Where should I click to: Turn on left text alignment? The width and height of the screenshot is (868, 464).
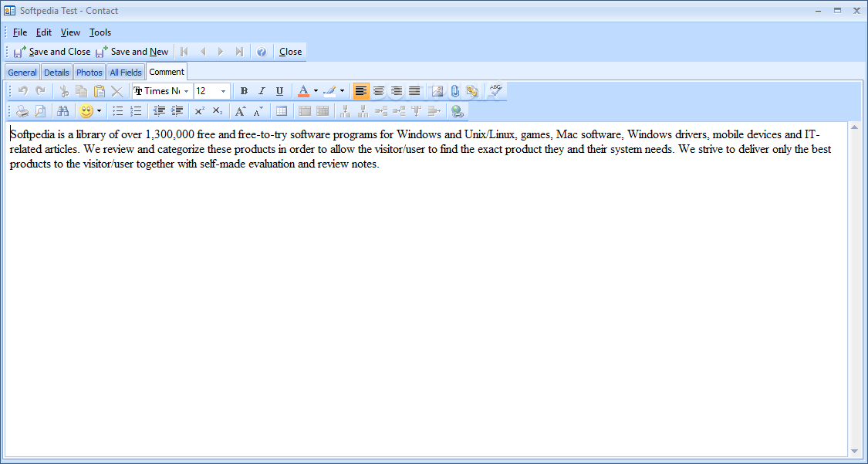point(361,91)
